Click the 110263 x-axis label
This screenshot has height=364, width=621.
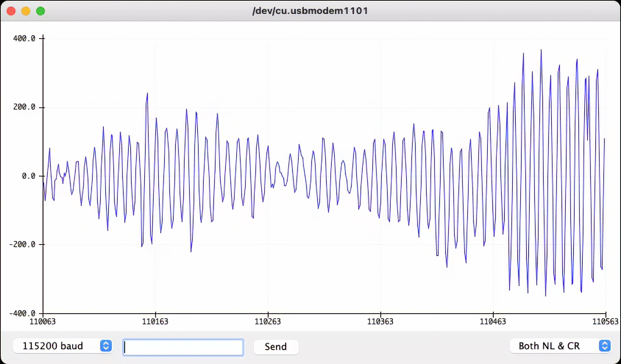pos(268,321)
